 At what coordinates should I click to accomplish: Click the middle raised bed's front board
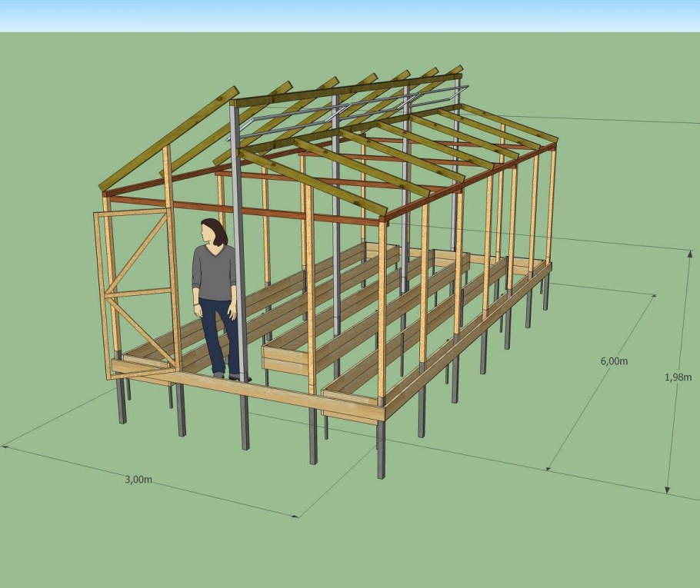(x=286, y=360)
